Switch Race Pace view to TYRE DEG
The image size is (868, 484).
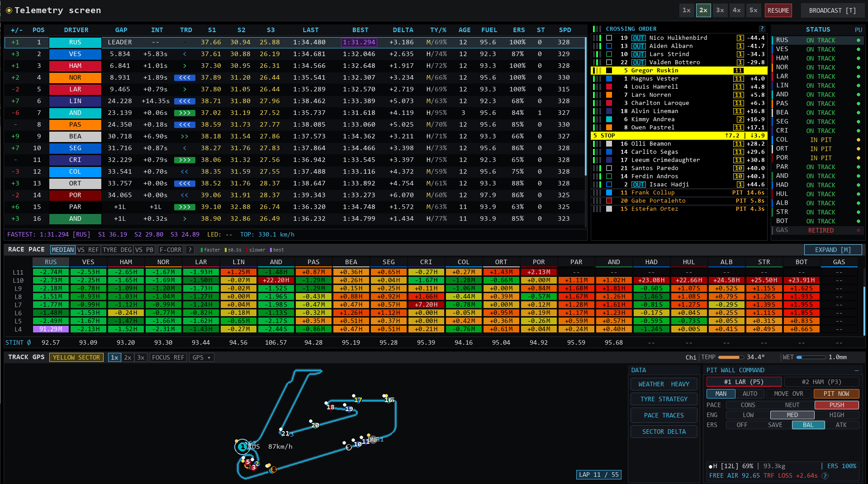coord(117,250)
